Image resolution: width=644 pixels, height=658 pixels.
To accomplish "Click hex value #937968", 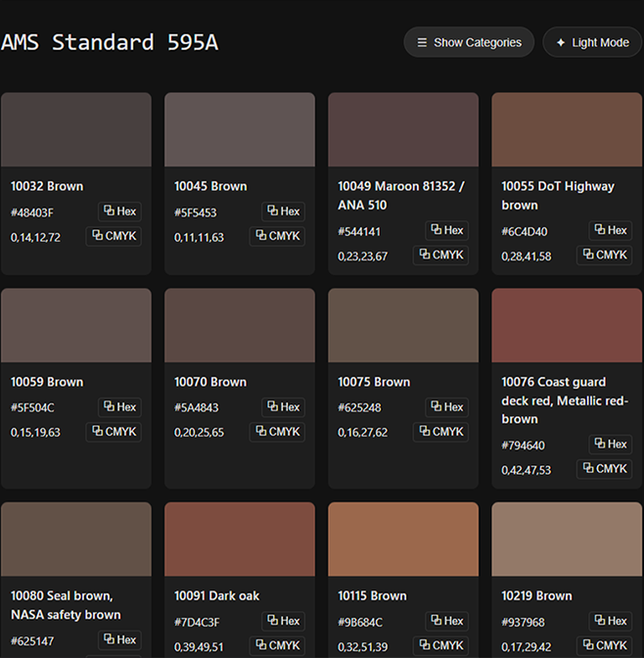I will coord(524,623).
